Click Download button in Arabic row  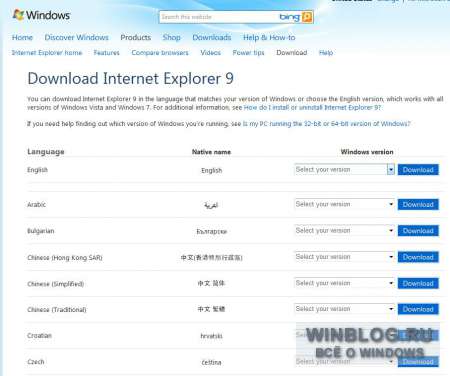[x=418, y=204]
